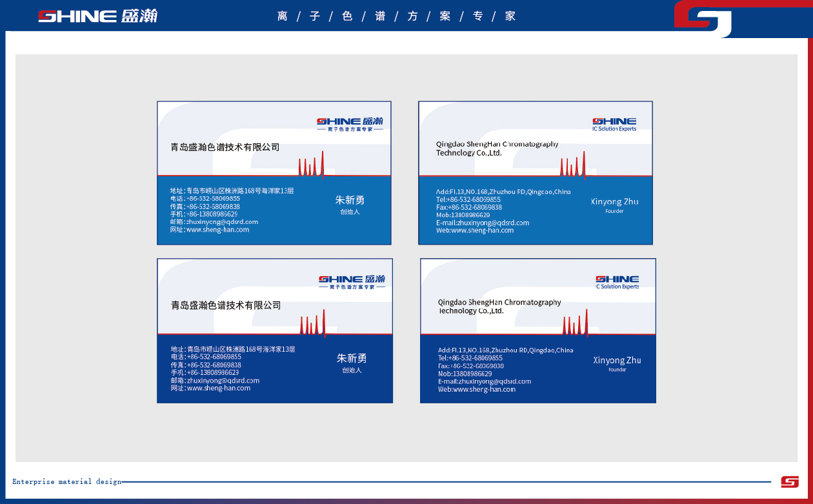Select the 地址 address line on light-blue Chinese card
This screenshot has width=813, height=504.
(232, 191)
